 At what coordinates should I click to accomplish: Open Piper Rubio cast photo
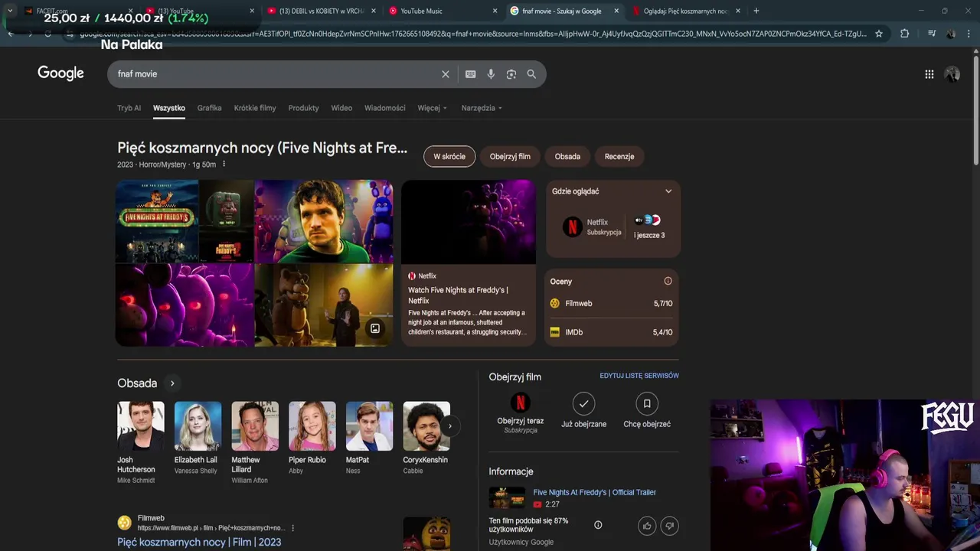pos(312,426)
